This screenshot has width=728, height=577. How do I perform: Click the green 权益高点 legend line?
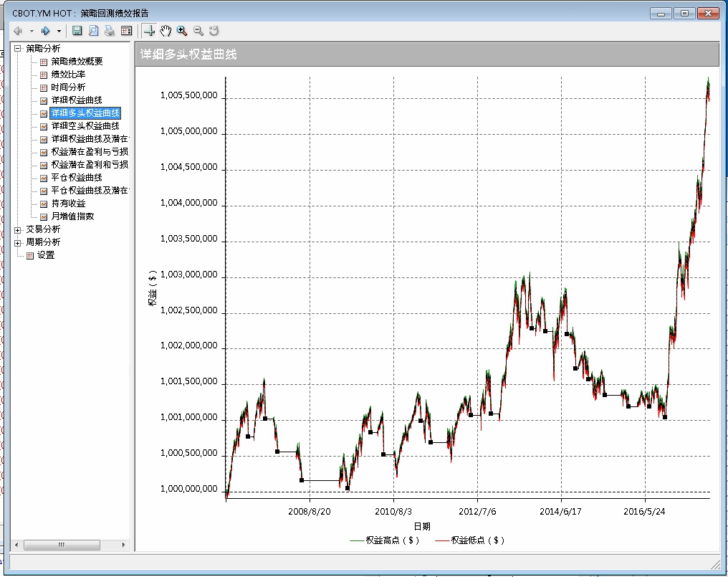pyautogui.click(x=356, y=540)
